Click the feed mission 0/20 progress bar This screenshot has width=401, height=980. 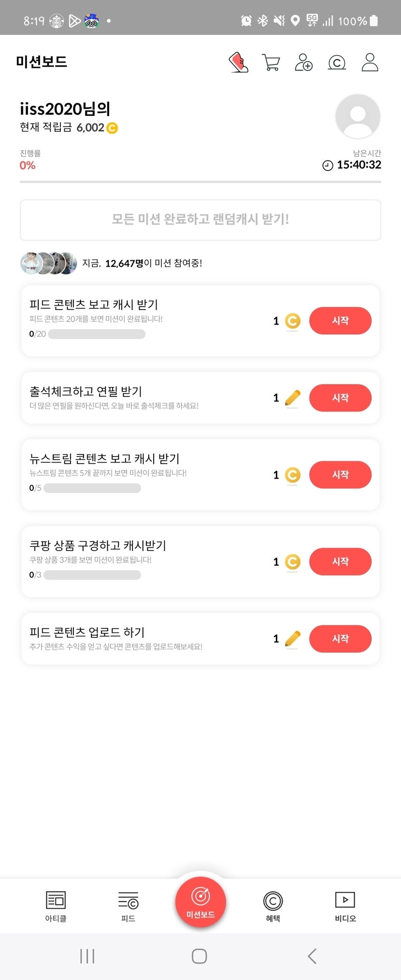[x=97, y=334]
